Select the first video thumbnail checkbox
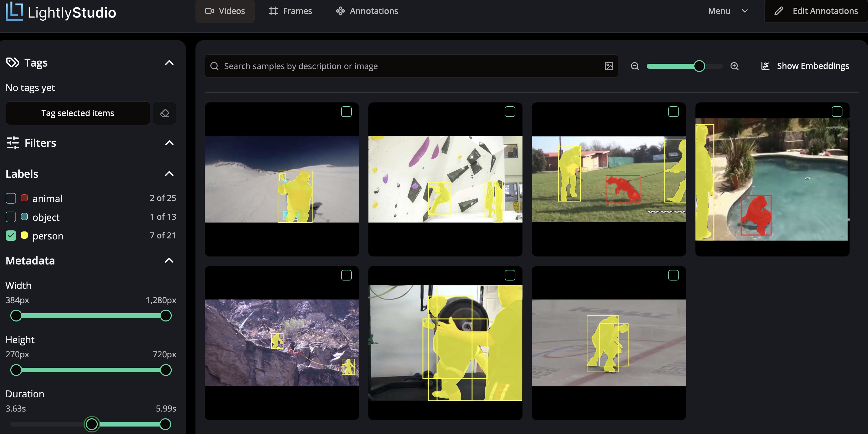 click(x=346, y=111)
